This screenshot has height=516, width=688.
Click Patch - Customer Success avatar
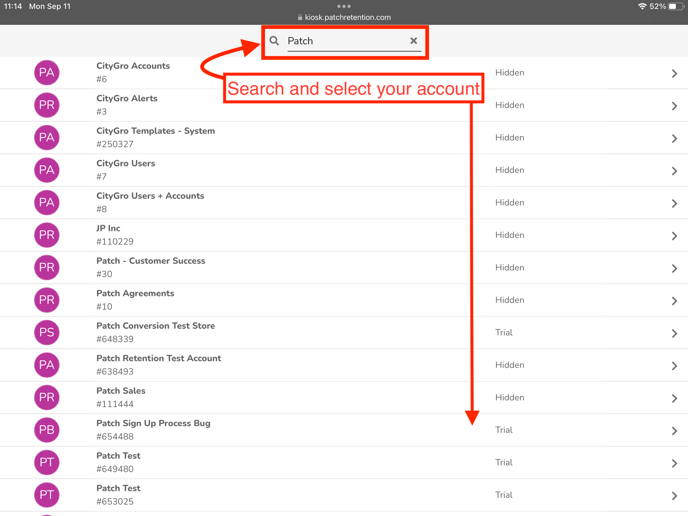[x=47, y=267]
